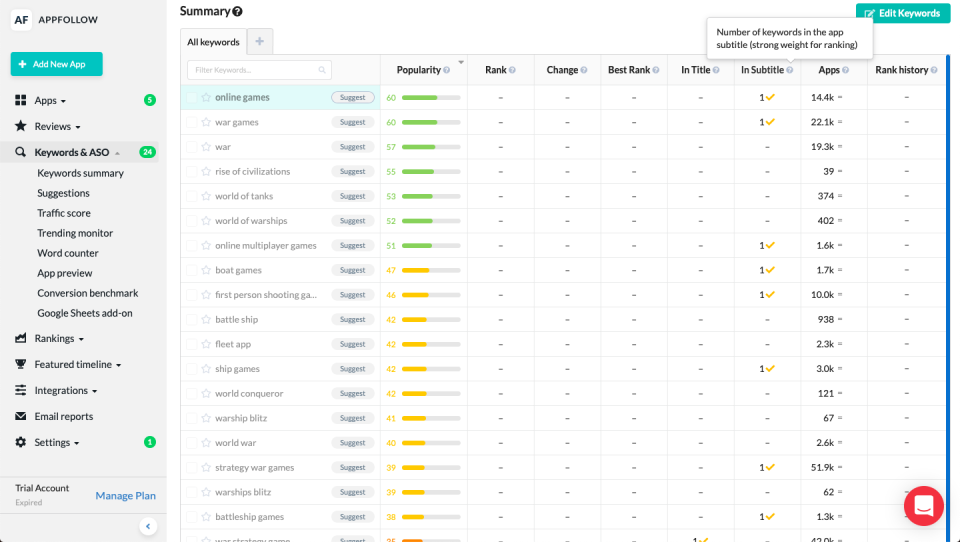Star the 'world of tanks' keyword

(206, 196)
